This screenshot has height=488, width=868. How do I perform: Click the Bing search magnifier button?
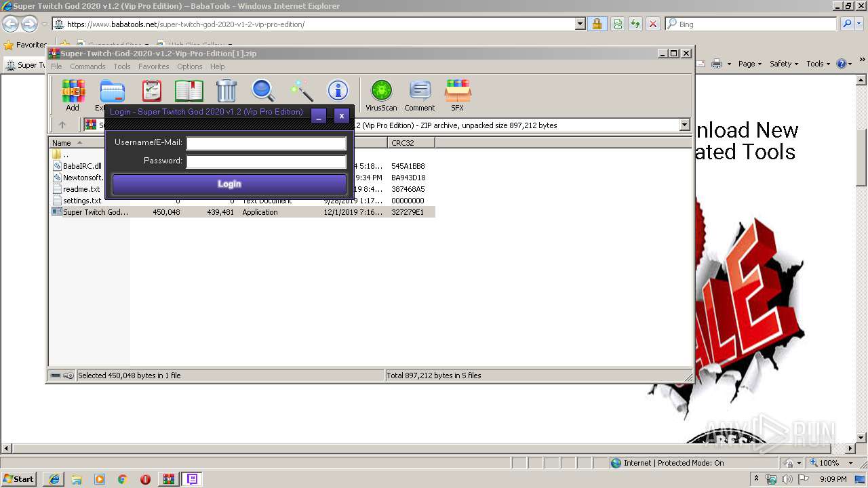pos(847,24)
